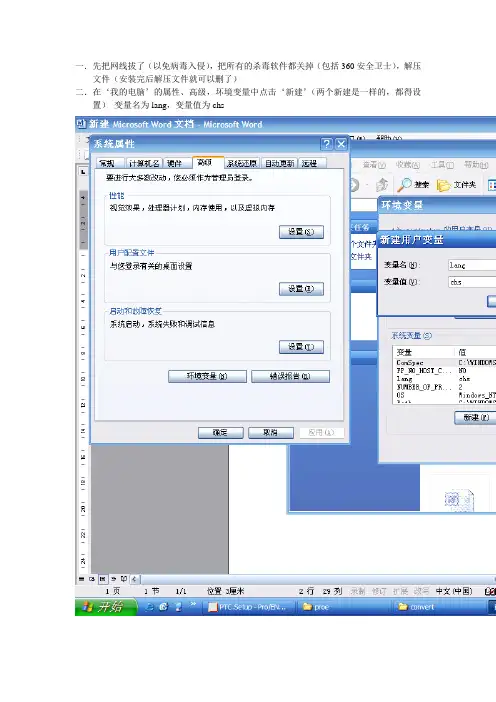Select the 远程 tab
The width and height of the screenshot is (496, 702).
[x=310, y=163]
